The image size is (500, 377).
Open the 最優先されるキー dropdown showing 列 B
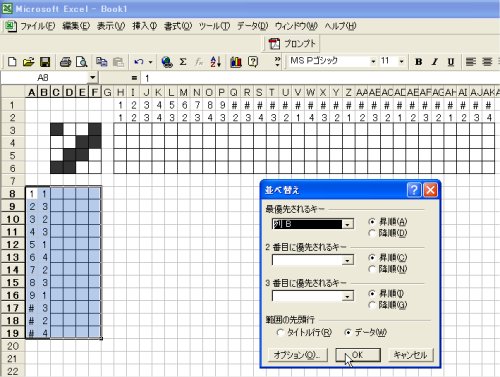[347, 224]
